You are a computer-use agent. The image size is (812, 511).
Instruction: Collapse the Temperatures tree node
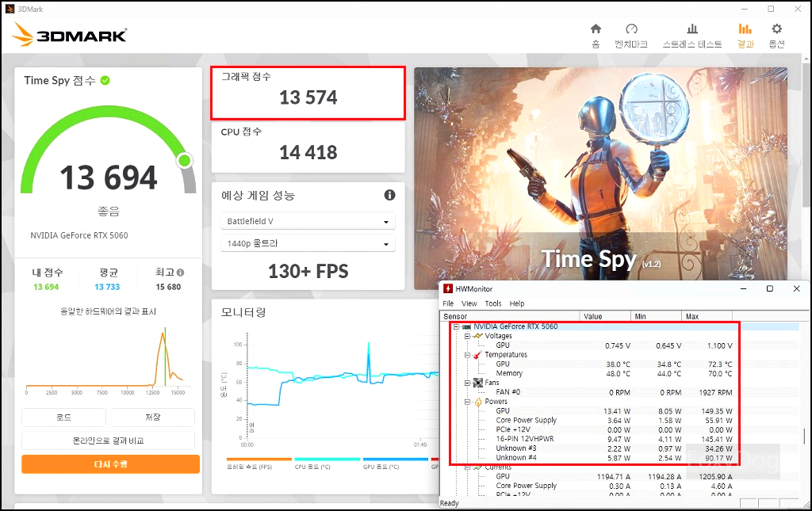[x=467, y=355]
